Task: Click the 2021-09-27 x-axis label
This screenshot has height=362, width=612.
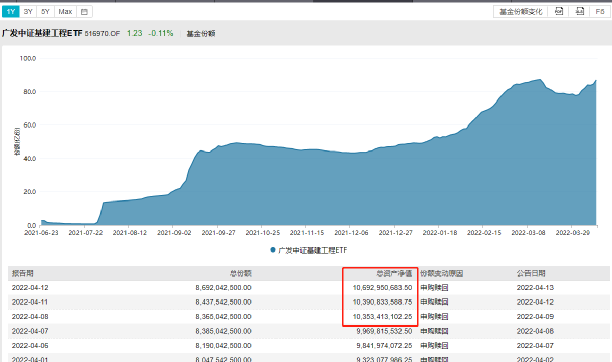Action: click(219, 233)
